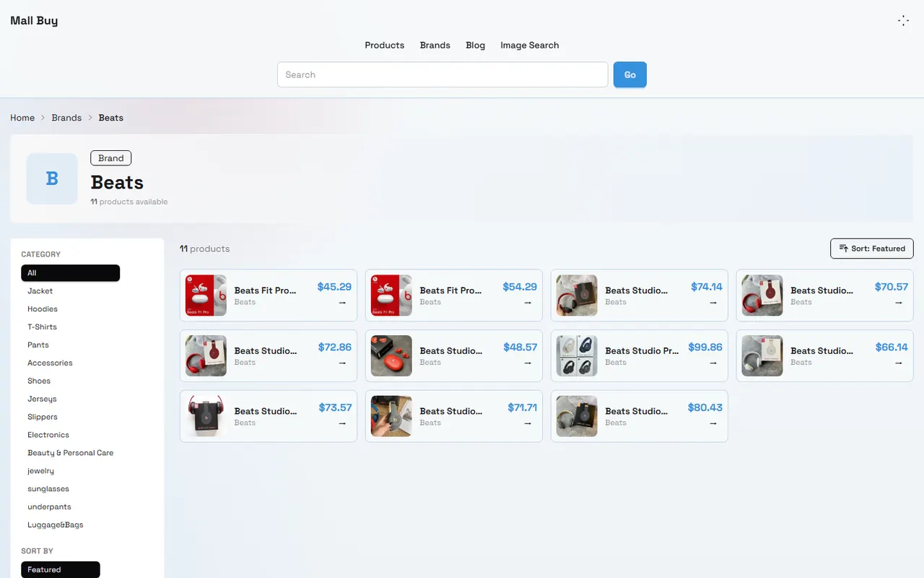The width and height of the screenshot is (924, 578).
Task: Select Featured in Sort By sidebar
Action: (61, 569)
